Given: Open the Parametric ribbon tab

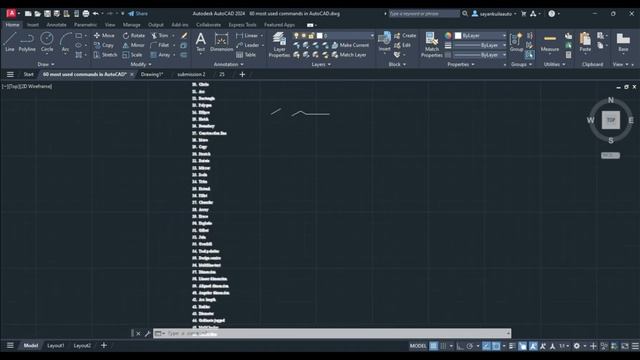Looking at the screenshot, I should point(85,25).
